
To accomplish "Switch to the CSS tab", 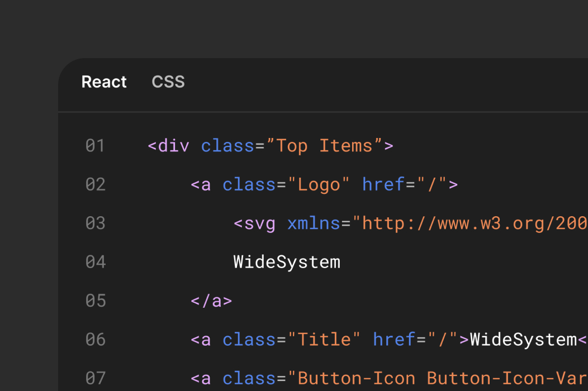I will click(168, 82).
